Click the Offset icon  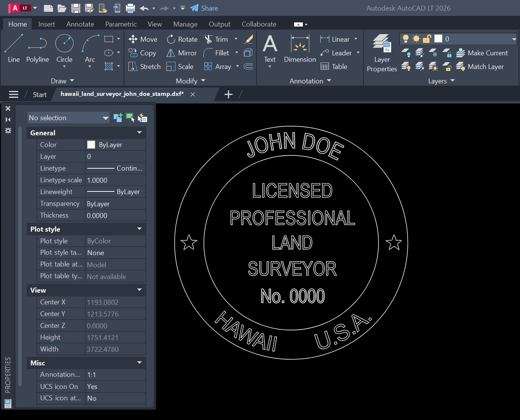pyautogui.click(x=248, y=66)
